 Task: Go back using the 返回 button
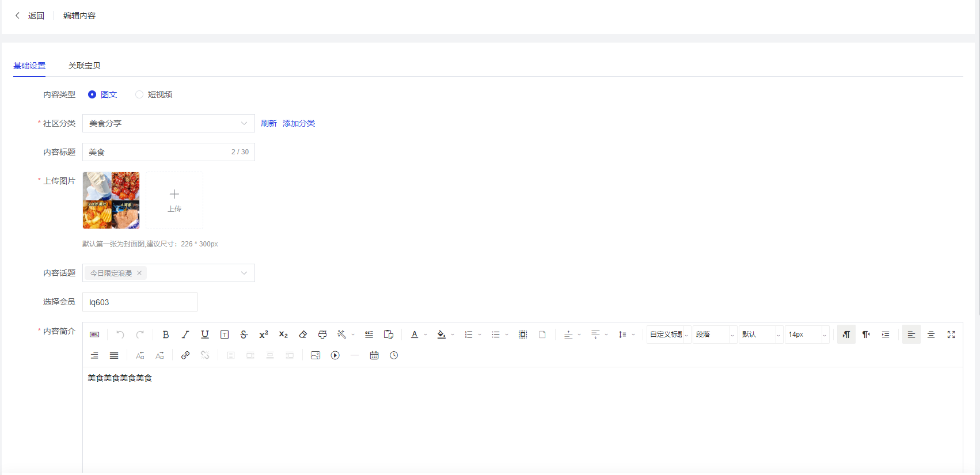point(29,16)
